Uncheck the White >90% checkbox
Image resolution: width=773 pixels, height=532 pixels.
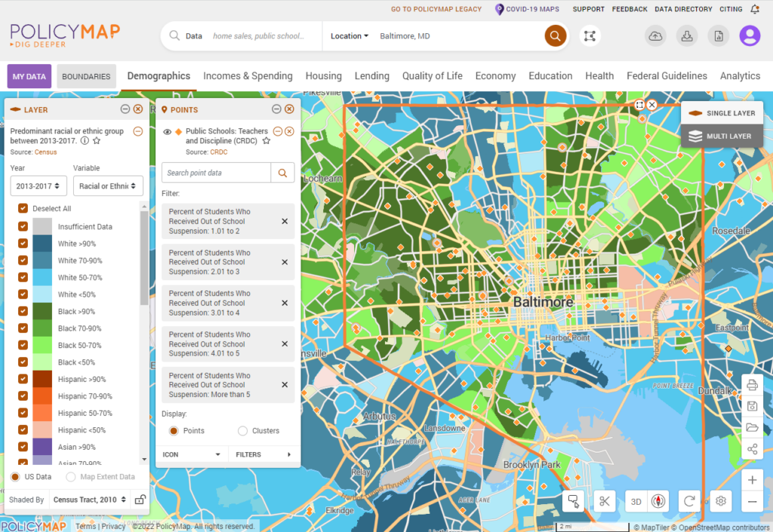click(23, 243)
